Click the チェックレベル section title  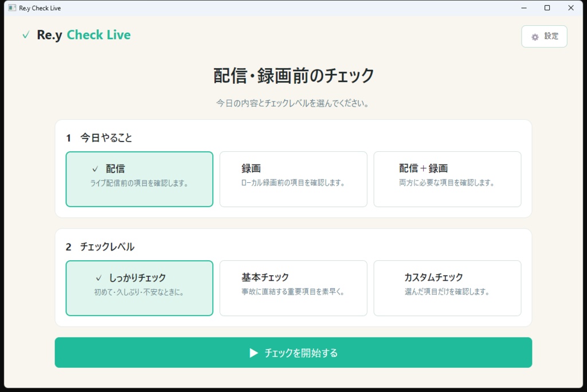[107, 247]
